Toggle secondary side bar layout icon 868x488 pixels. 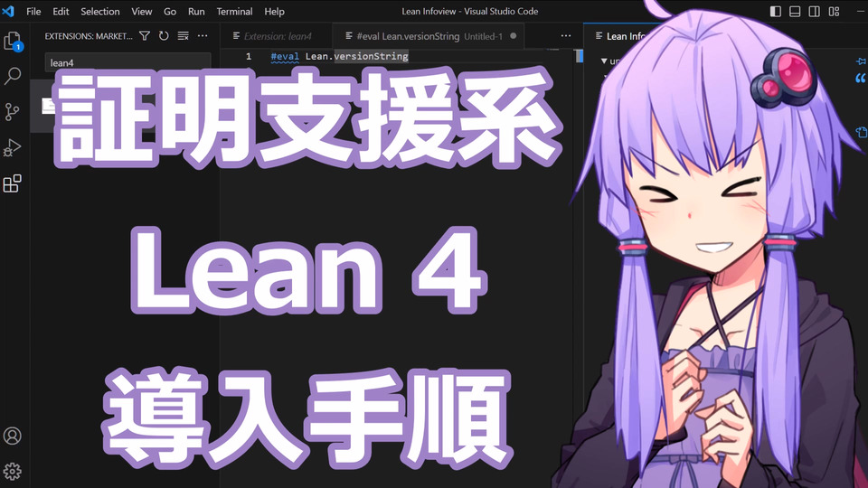pos(815,11)
